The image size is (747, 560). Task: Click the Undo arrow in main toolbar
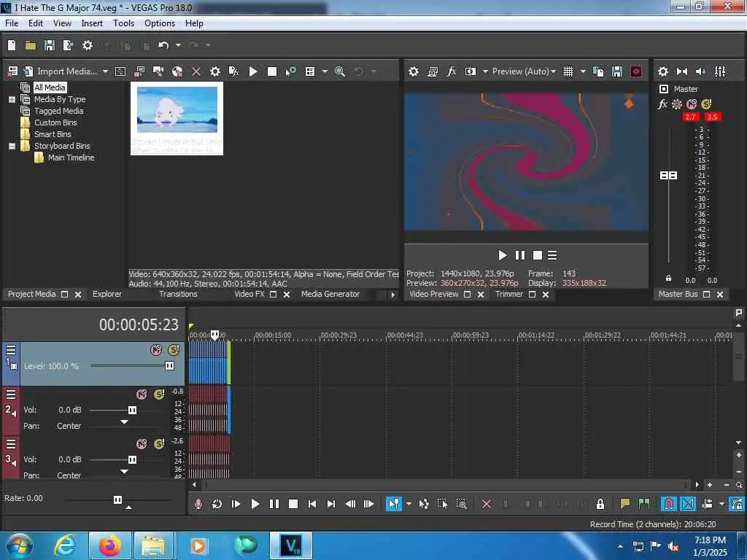[x=163, y=45]
